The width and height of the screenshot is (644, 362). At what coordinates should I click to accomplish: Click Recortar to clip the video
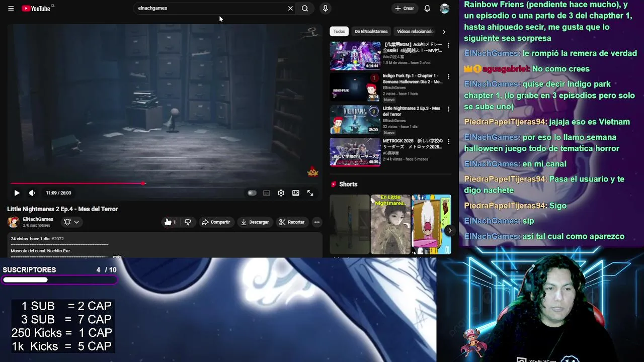292,222
